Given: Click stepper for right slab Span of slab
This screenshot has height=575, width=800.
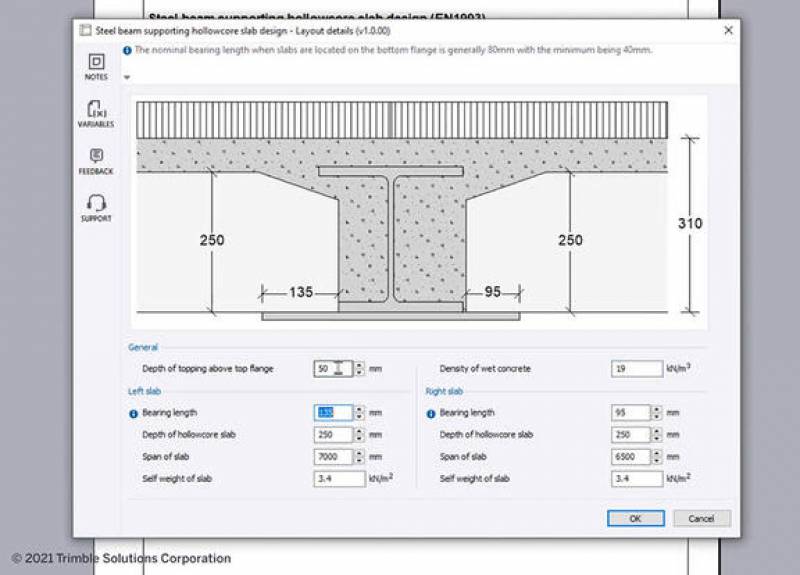Looking at the screenshot, I should (657, 457).
